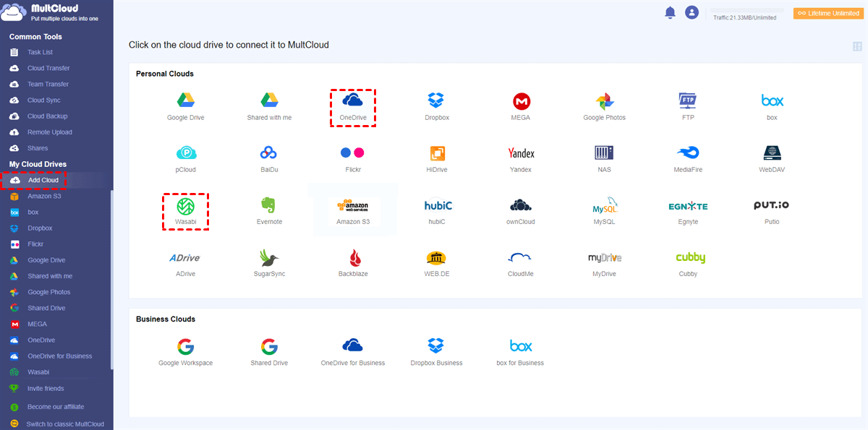Select the Egnyte cloud icon
Screen dimensions: 868x430
[688, 211]
